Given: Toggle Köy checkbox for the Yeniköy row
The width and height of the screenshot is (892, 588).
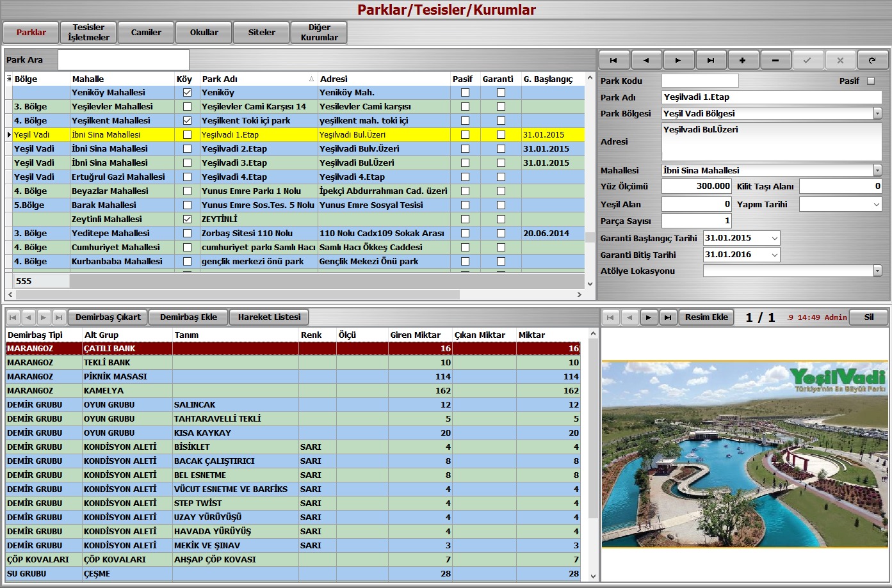Looking at the screenshot, I should pyautogui.click(x=187, y=93).
